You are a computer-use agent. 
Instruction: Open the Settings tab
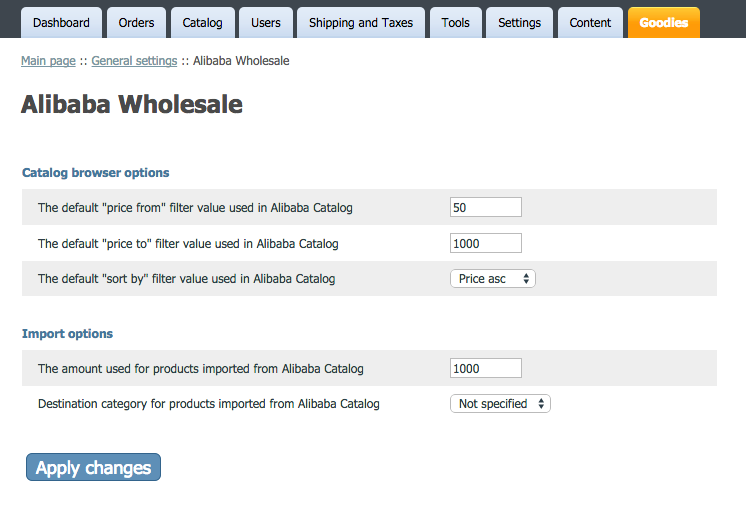pyautogui.click(x=520, y=22)
